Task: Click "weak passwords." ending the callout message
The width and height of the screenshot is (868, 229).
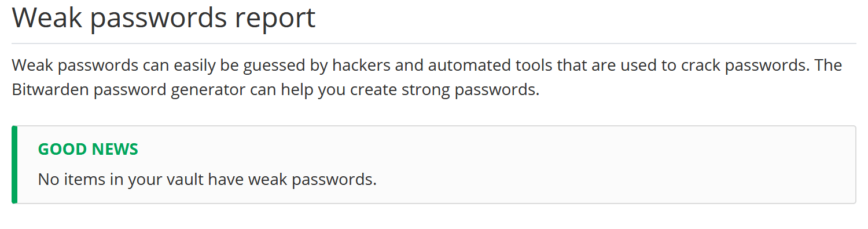Action: pyautogui.click(x=312, y=180)
